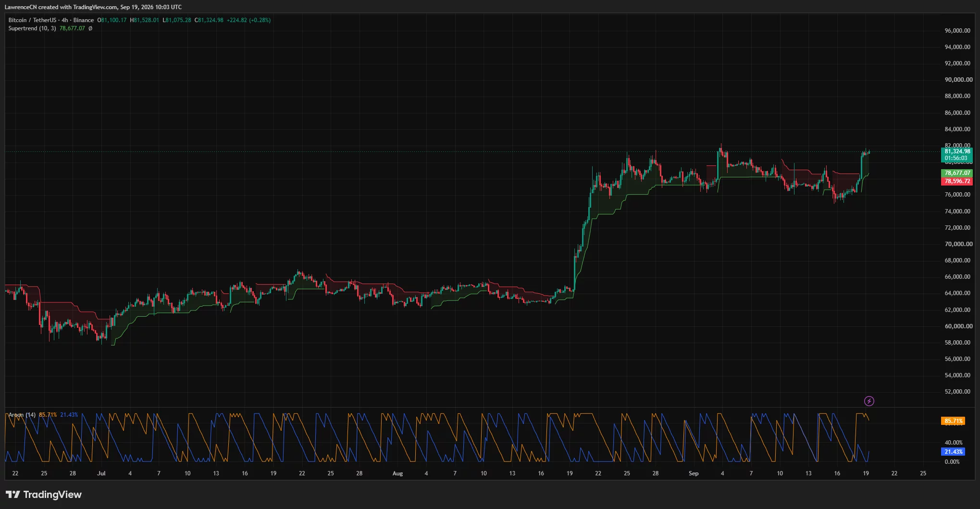The width and height of the screenshot is (980, 509).
Task: Click the LawrenceCN created with TradingView.com caption
Action: [93, 7]
